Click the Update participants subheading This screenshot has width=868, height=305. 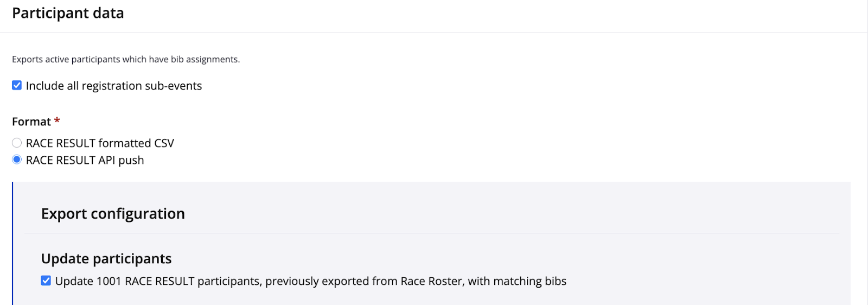106,259
